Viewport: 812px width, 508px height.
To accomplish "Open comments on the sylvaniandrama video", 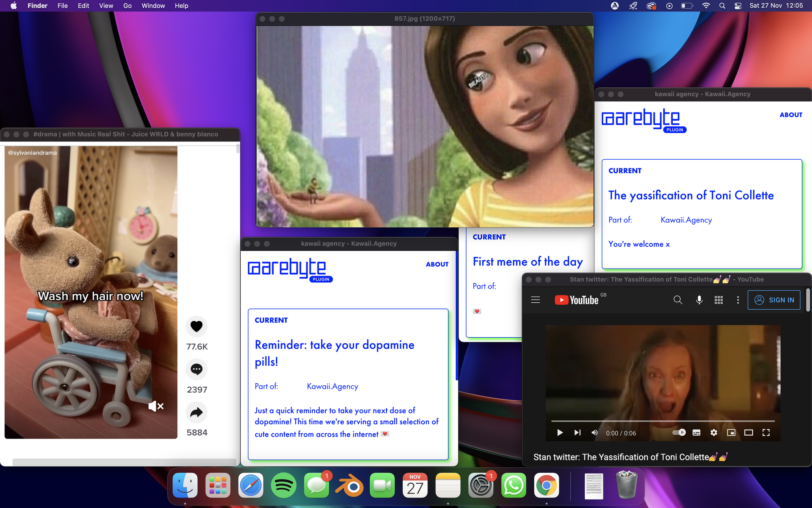I will [x=197, y=369].
